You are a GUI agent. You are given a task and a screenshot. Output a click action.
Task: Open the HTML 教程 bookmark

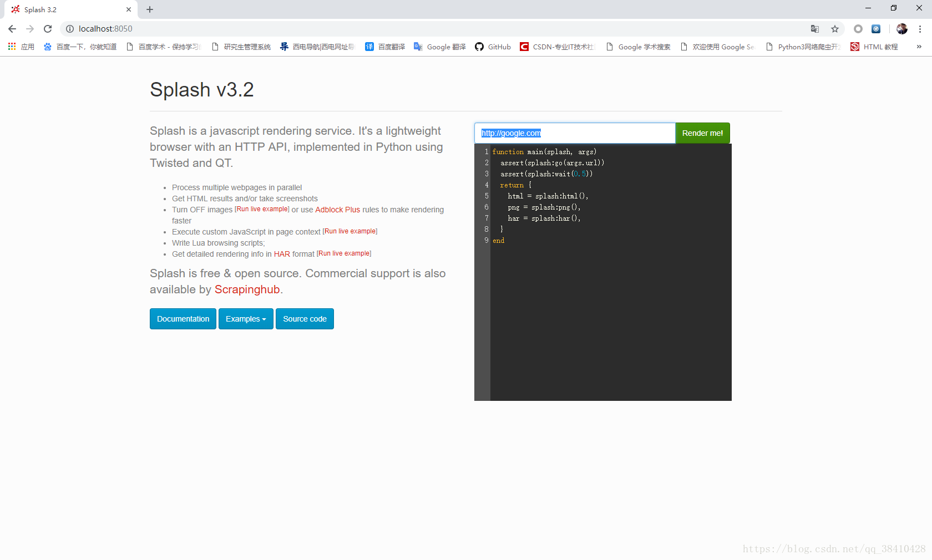[x=874, y=47]
